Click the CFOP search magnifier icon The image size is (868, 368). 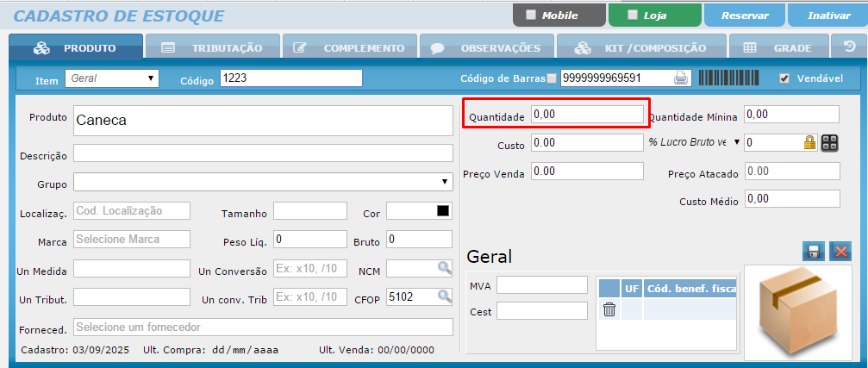[443, 296]
